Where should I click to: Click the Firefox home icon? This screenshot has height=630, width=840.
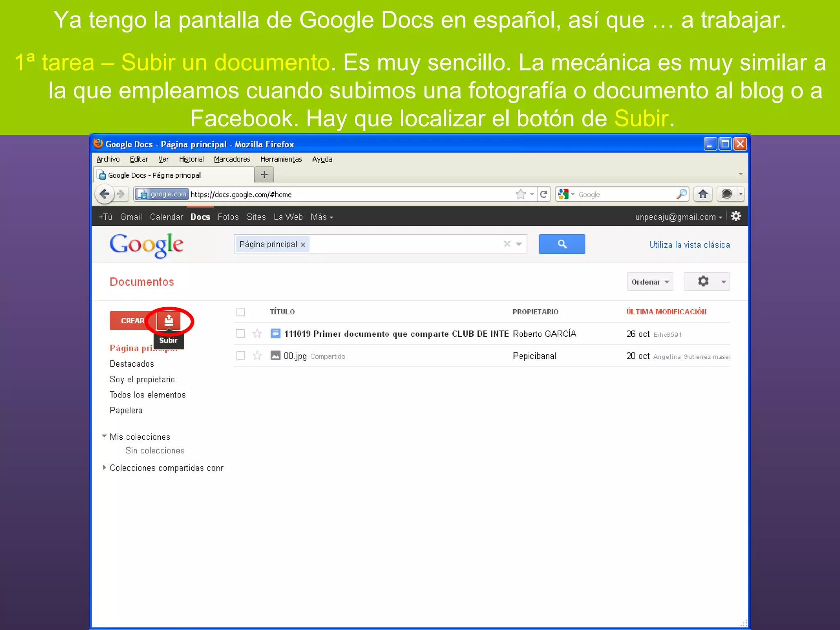pos(703,194)
